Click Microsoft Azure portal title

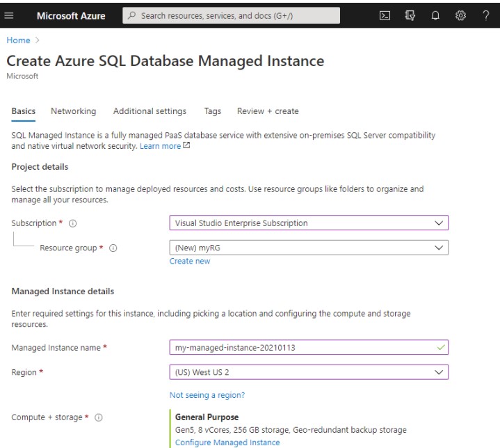[71, 15]
